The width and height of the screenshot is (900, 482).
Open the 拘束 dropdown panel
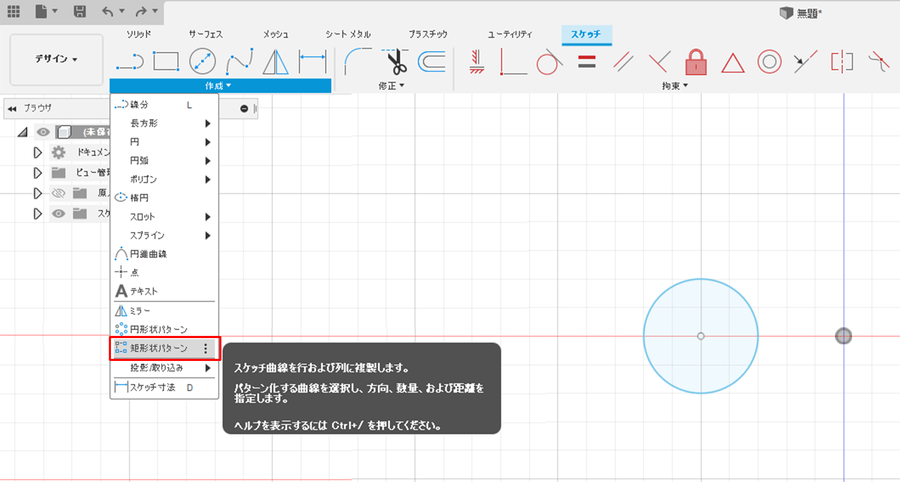point(675,85)
